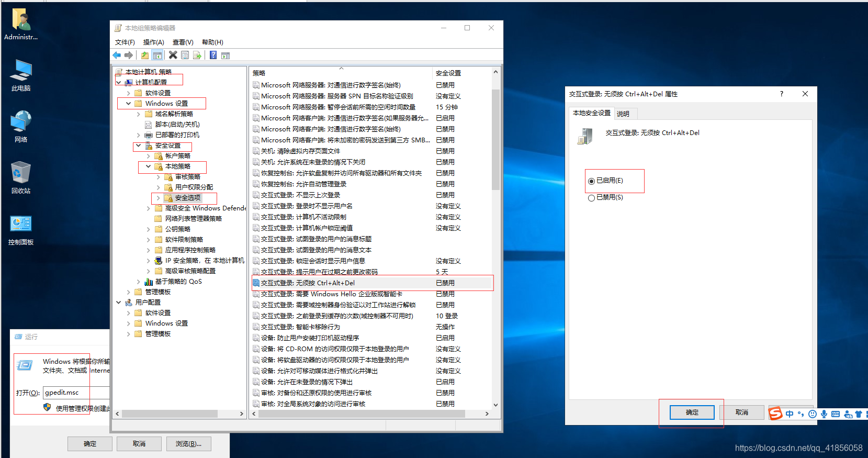Expand the 帐户策略 tree node
The image size is (868, 458).
pyautogui.click(x=149, y=156)
